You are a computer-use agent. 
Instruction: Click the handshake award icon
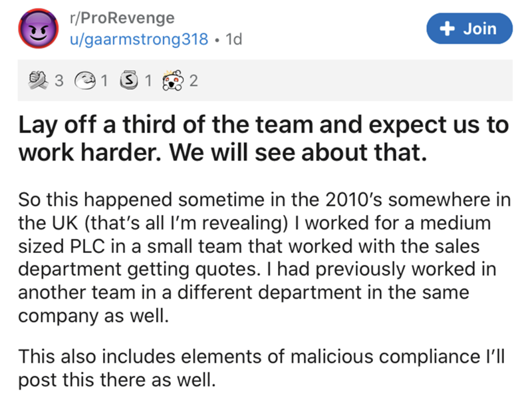click(39, 82)
